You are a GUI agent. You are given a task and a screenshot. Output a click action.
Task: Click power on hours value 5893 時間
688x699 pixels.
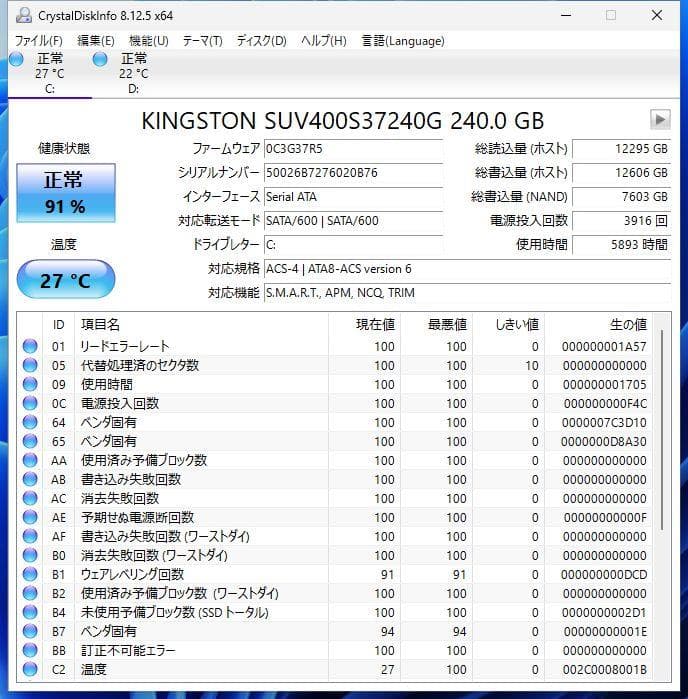[x=622, y=245]
